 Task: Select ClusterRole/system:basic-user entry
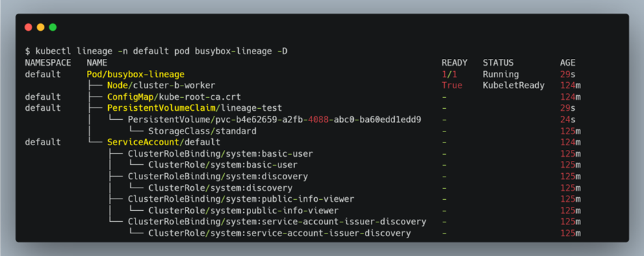point(223,165)
